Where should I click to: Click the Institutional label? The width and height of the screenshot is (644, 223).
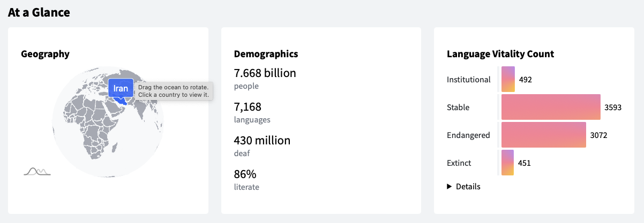point(469,80)
